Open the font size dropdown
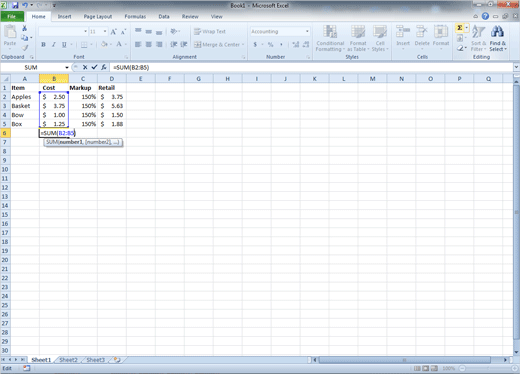 [105, 32]
